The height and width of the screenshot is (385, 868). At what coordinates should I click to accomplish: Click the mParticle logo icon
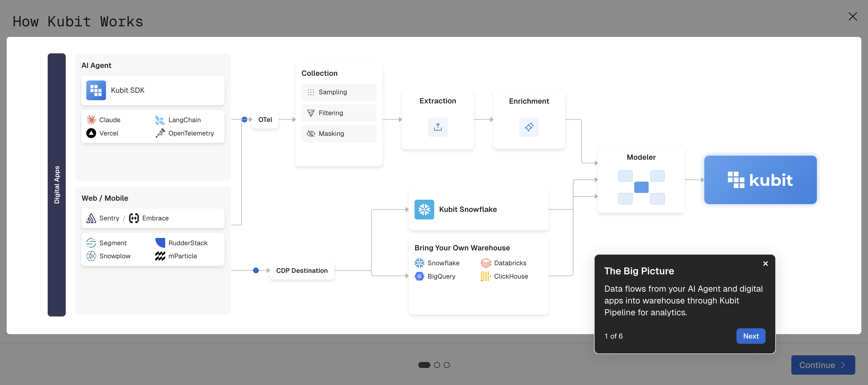click(160, 256)
